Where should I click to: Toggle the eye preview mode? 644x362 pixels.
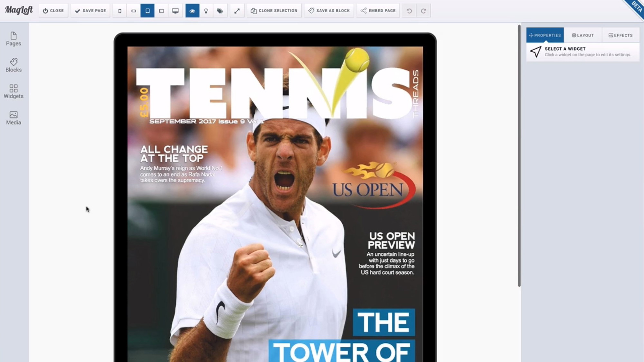(192, 11)
